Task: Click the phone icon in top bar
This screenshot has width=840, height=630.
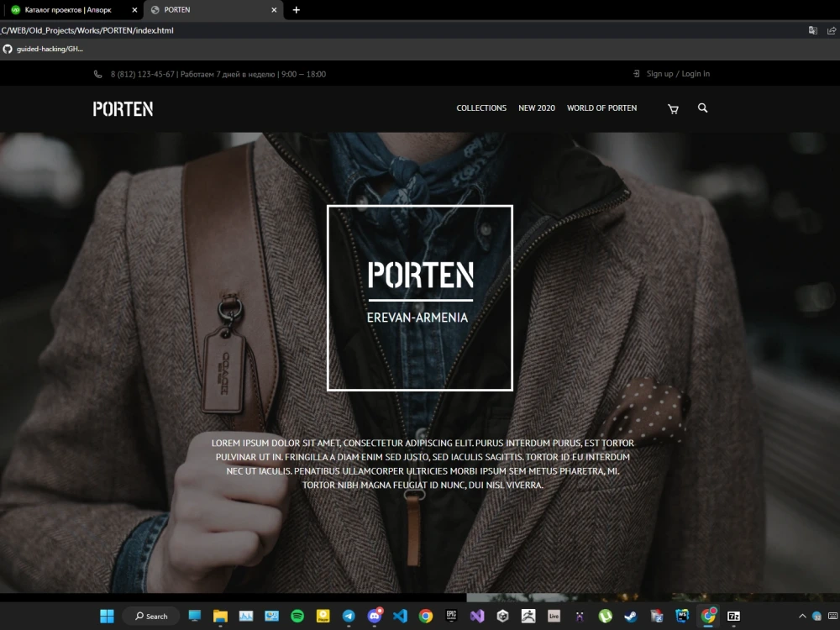Action: pyautogui.click(x=97, y=75)
